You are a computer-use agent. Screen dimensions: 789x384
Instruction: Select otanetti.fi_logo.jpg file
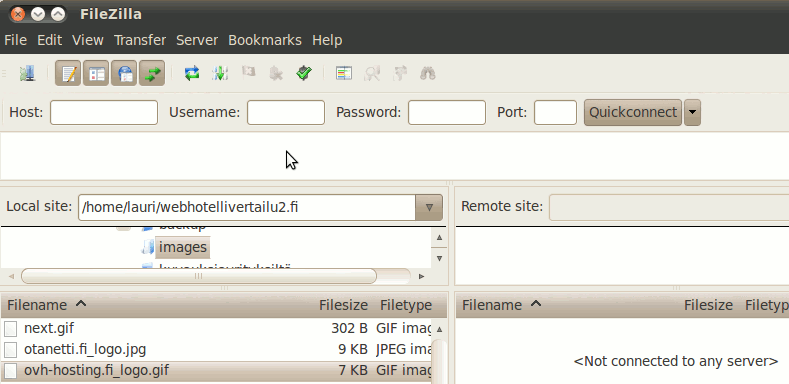pos(85,349)
